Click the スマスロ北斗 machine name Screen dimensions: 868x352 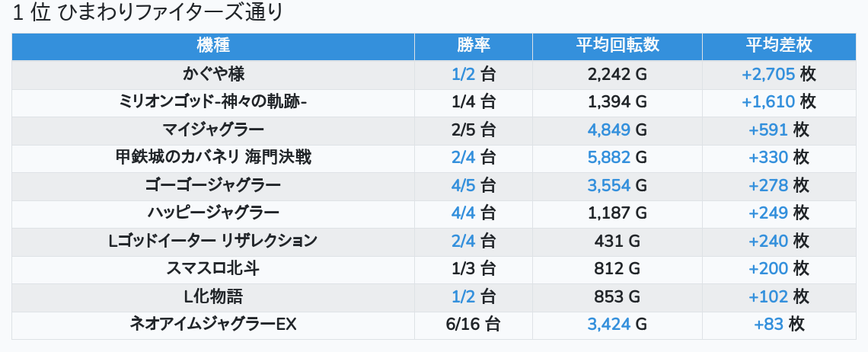[213, 269]
